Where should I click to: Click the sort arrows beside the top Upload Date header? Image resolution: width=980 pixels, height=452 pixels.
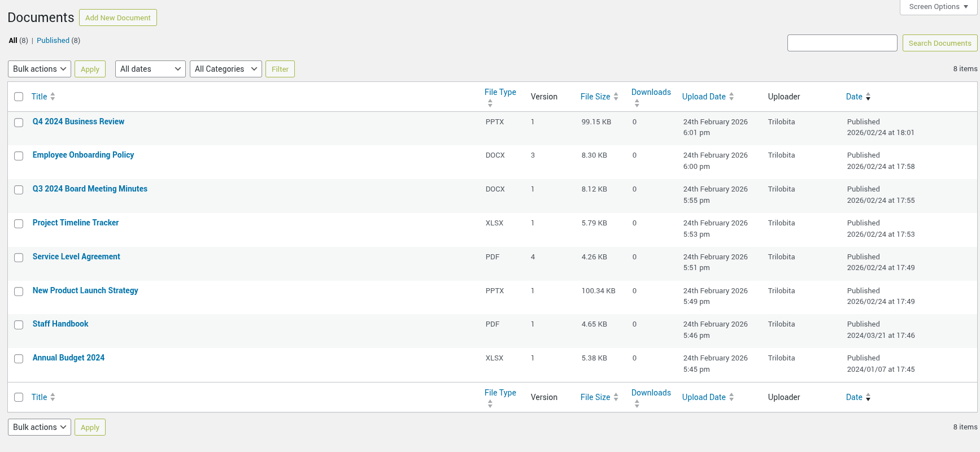coord(731,97)
